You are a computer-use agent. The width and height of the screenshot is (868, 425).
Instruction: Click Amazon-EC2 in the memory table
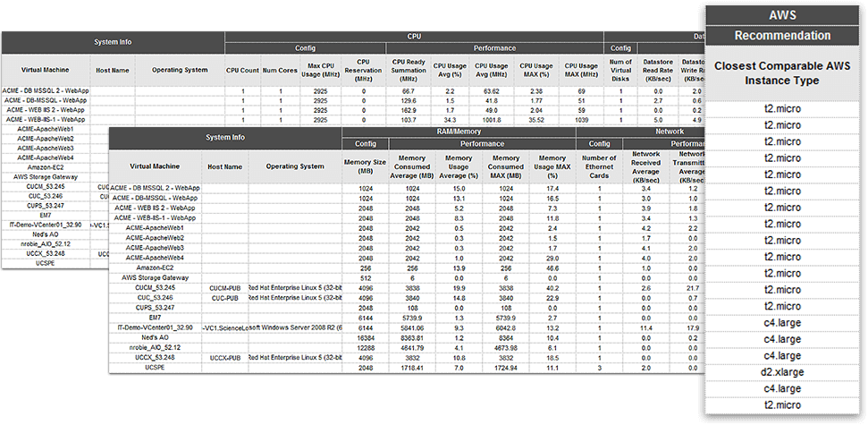coord(155,268)
